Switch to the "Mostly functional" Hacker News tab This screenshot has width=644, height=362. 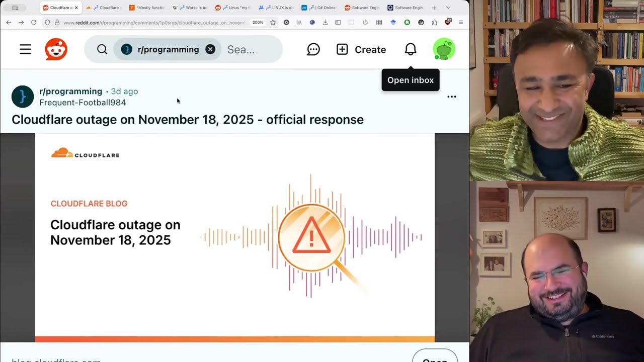pos(146,8)
